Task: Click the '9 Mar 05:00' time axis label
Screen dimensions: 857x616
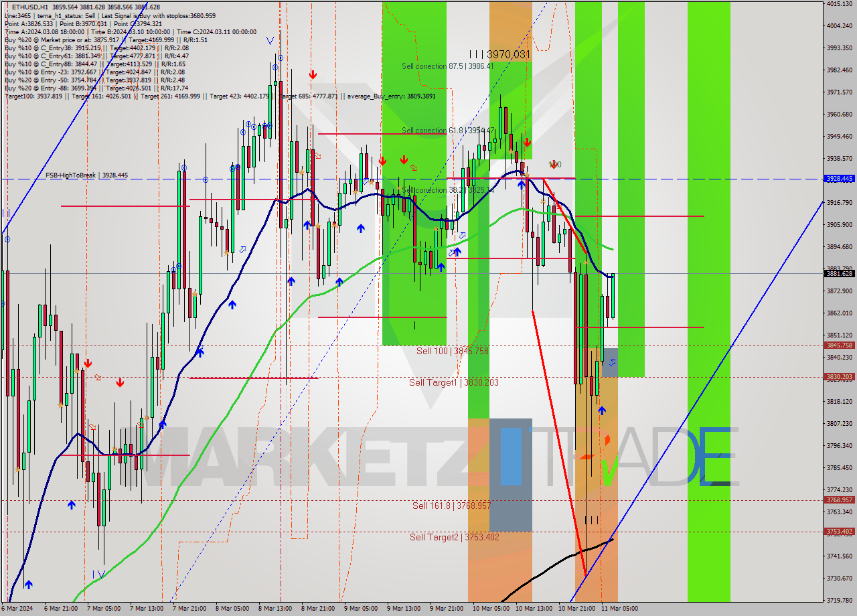Action: (x=360, y=609)
